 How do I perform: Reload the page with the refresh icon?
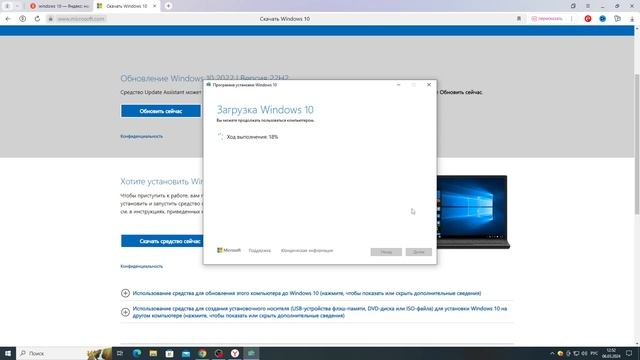coord(37,19)
